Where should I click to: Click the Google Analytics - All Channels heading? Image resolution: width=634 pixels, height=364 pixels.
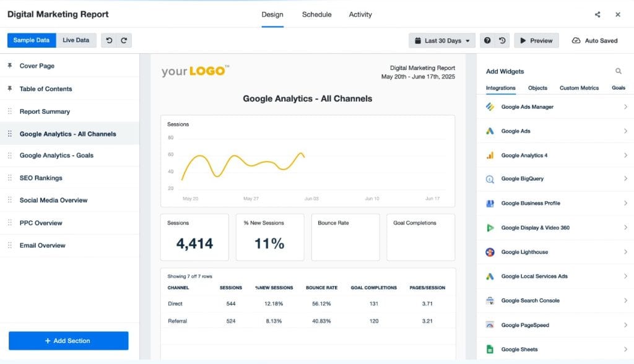click(x=307, y=98)
